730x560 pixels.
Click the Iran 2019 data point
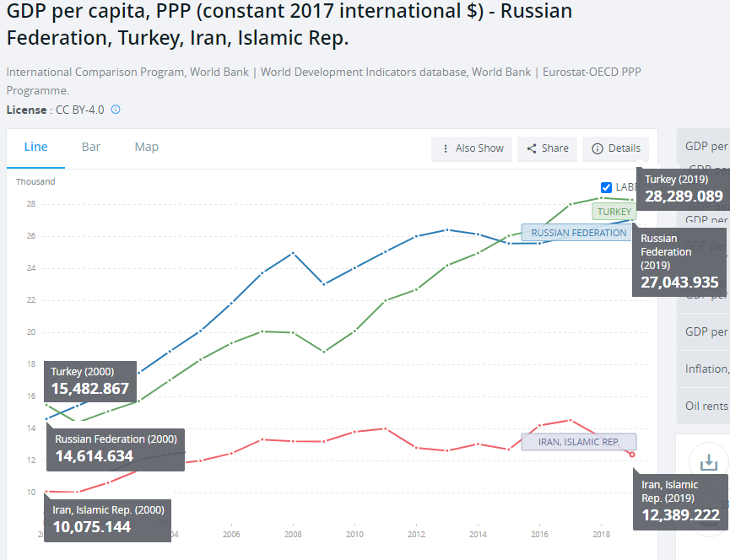click(x=632, y=455)
